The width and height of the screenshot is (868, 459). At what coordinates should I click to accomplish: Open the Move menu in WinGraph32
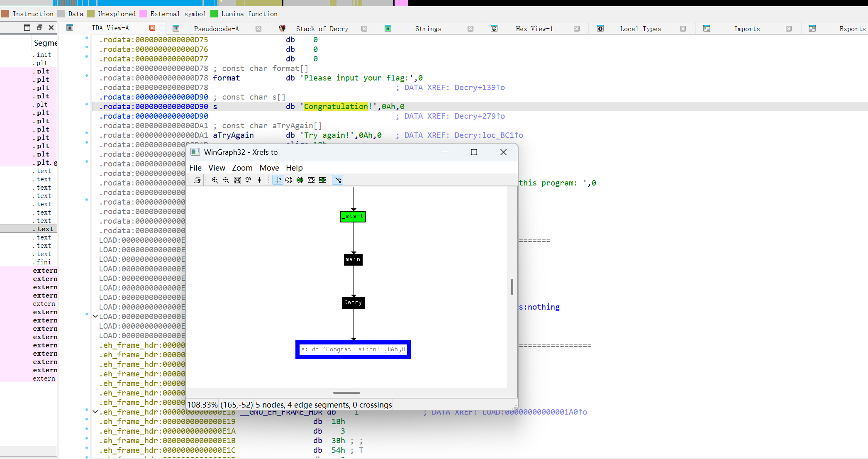[x=269, y=168]
